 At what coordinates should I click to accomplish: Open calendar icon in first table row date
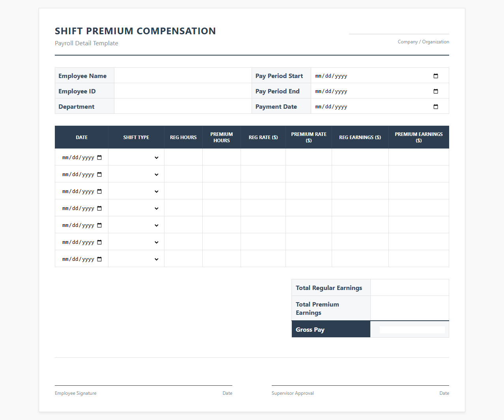(x=99, y=157)
